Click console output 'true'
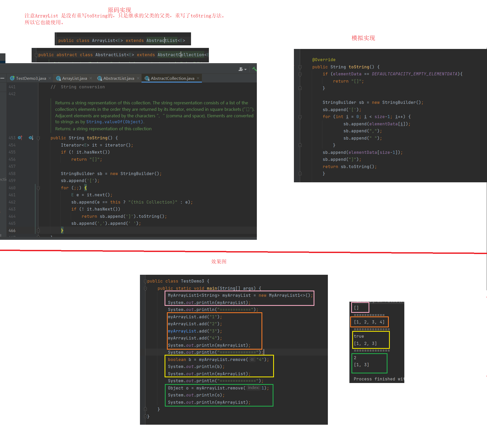The height and width of the screenshot is (448, 487). click(x=359, y=336)
